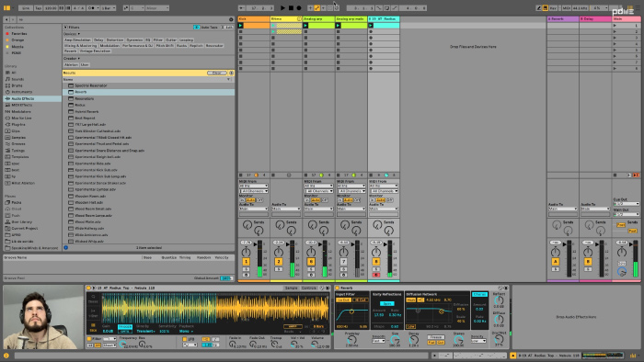Select the Delay filter tag
644x362 pixels.
point(98,40)
